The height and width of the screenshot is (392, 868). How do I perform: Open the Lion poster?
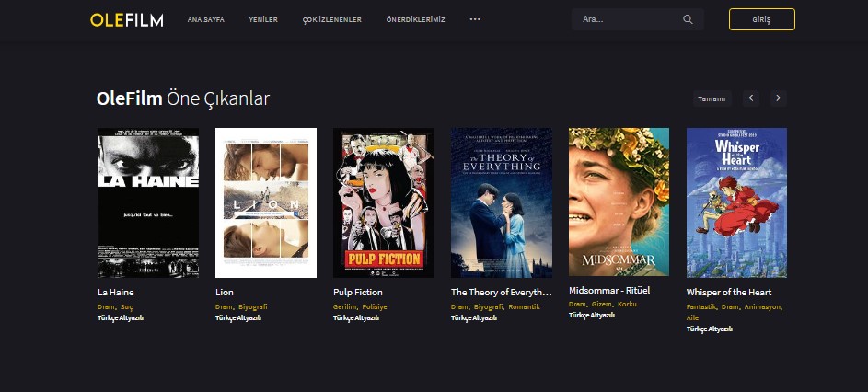pos(266,202)
